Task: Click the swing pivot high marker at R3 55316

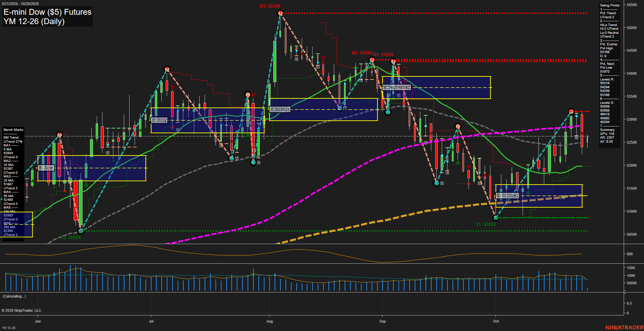Action: [280, 13]
